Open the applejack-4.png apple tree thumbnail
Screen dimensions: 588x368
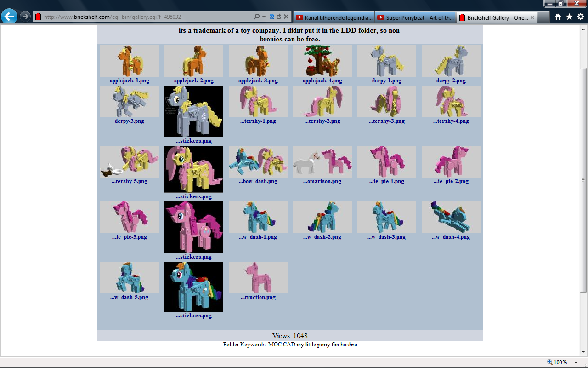pos(322,61)
